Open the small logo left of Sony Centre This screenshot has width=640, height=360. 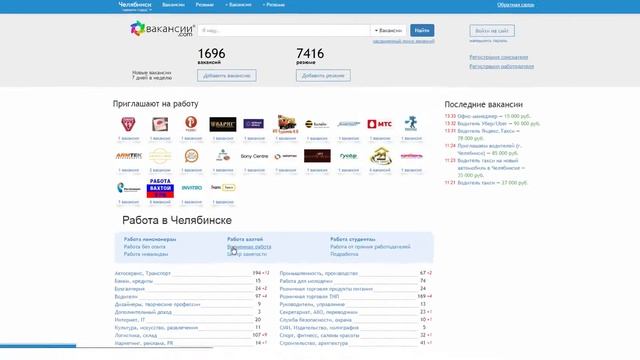(x=223, y=156)
